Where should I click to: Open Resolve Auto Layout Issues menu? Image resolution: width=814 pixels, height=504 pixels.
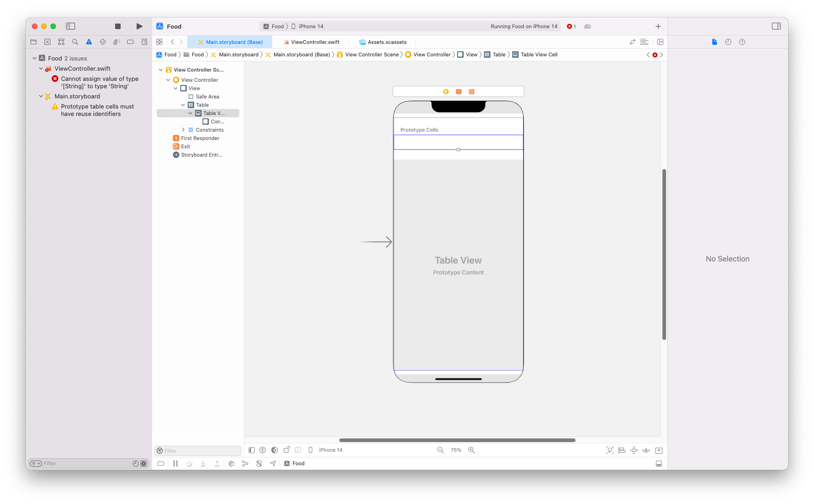(x=646, y=450)
